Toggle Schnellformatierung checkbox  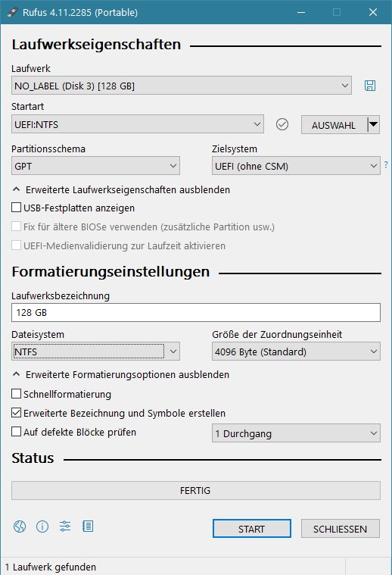16,394
